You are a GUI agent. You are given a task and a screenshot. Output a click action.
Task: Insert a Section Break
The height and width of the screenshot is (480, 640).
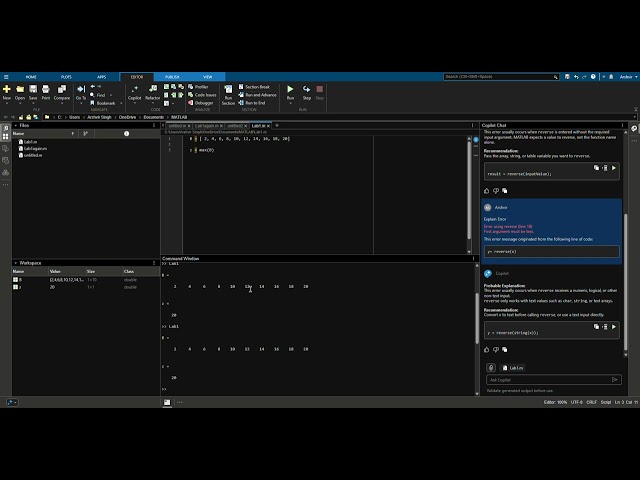click(254, 87)
